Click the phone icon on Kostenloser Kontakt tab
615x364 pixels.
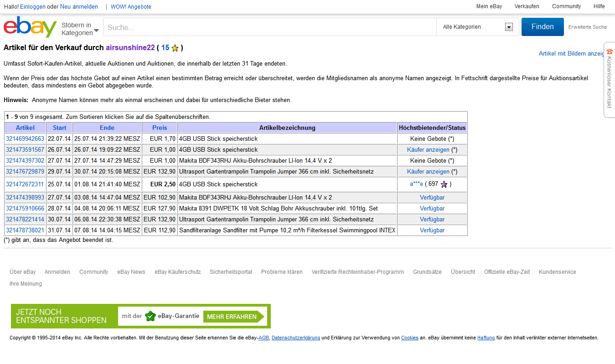[x=610, y=52]
